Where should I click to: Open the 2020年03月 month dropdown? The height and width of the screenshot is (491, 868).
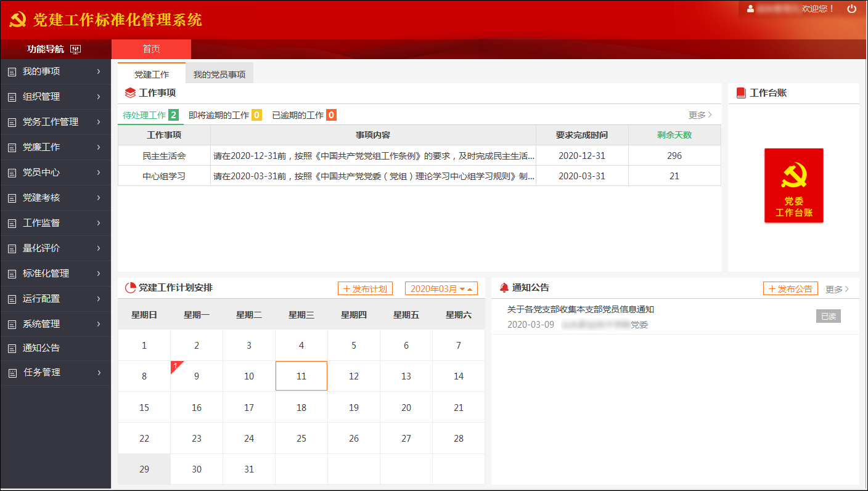[441, 288]
